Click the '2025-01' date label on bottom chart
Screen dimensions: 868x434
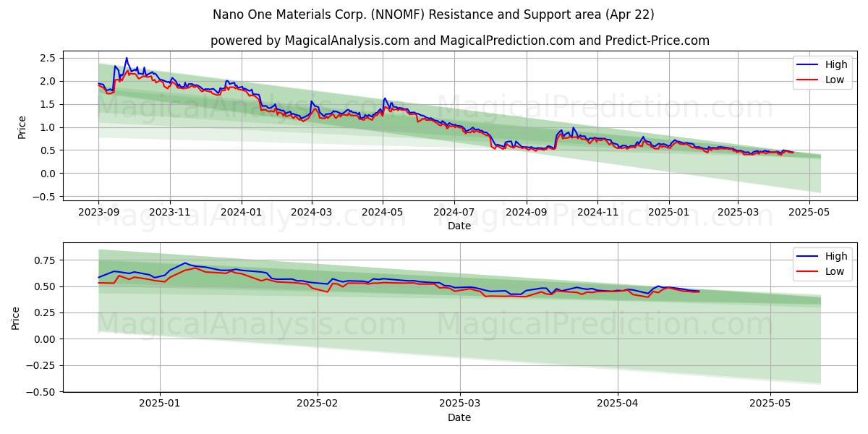tap(160, 403)
